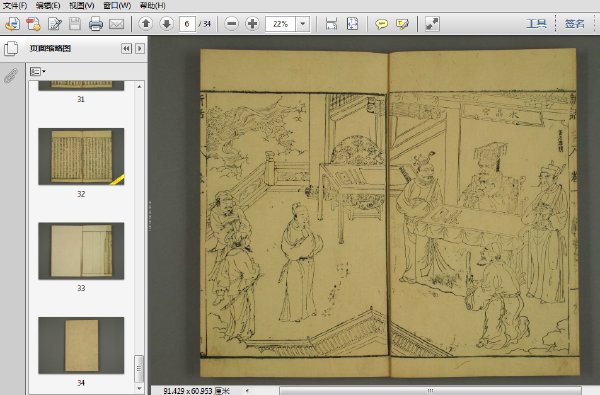Add a sticky note comment
This screenshot has width=600, height=395.
pyautogui.click(x=382, y=24)
